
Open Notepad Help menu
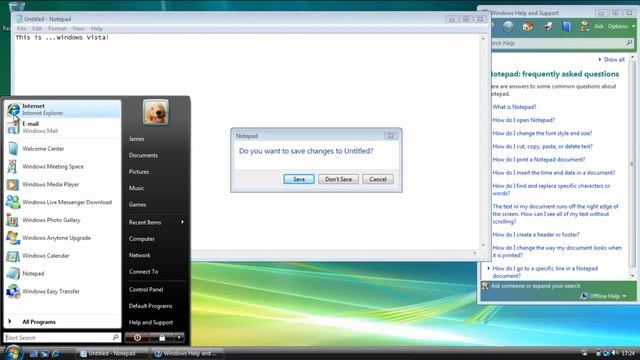point(97,29)
